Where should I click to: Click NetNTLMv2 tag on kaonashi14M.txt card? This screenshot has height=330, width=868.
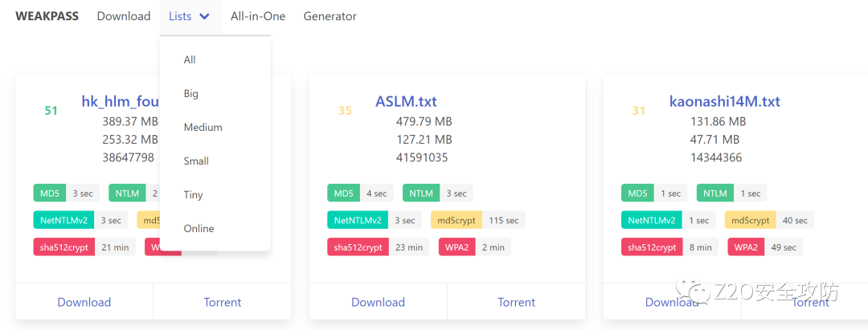click(652, 220)
